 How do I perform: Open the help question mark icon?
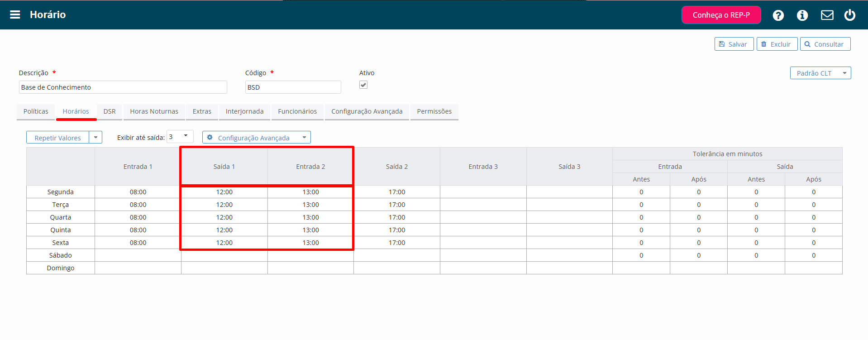[x=778, y=15]
